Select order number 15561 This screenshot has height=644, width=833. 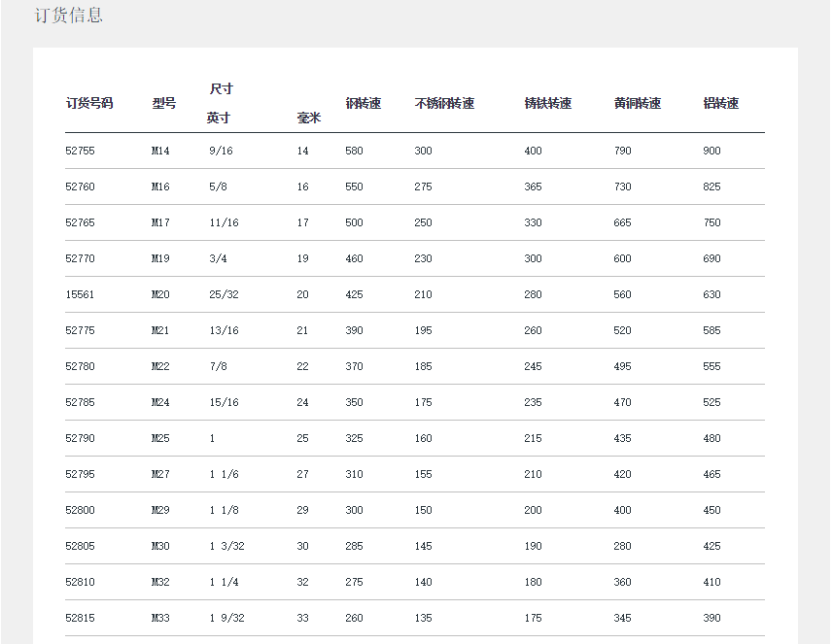click(x=80, y=294)
